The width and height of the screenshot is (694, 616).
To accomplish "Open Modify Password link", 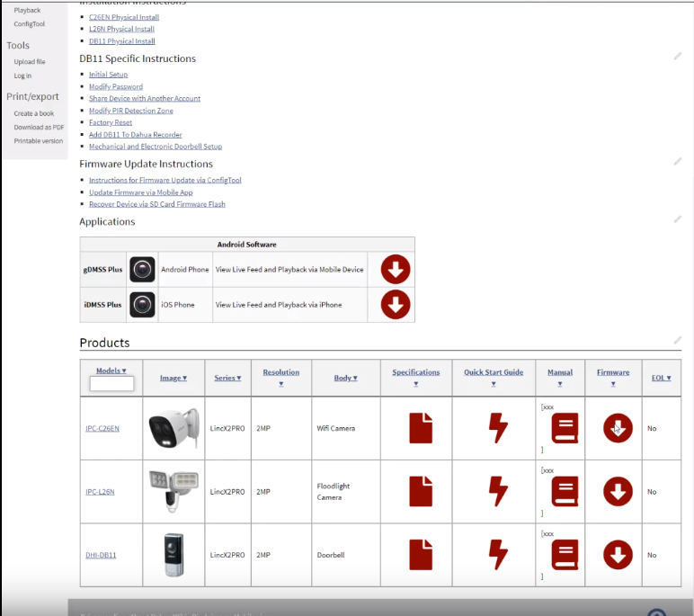I will pos(116,87).
